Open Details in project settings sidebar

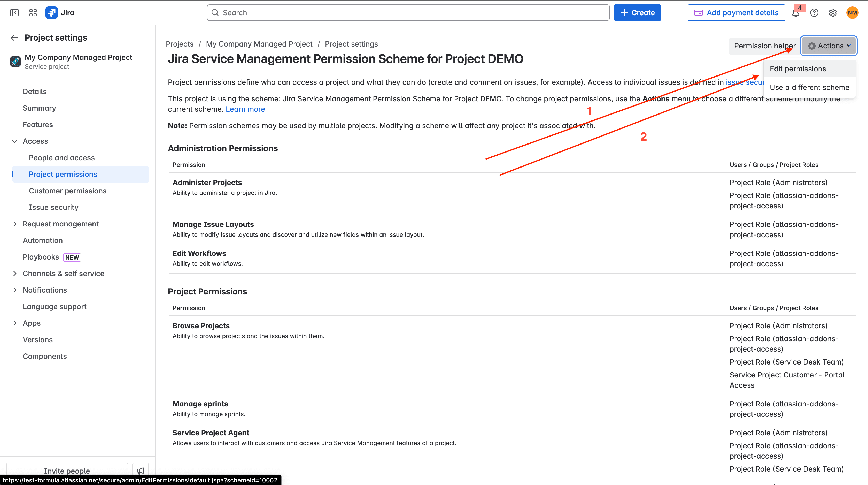tap(35, 92)
